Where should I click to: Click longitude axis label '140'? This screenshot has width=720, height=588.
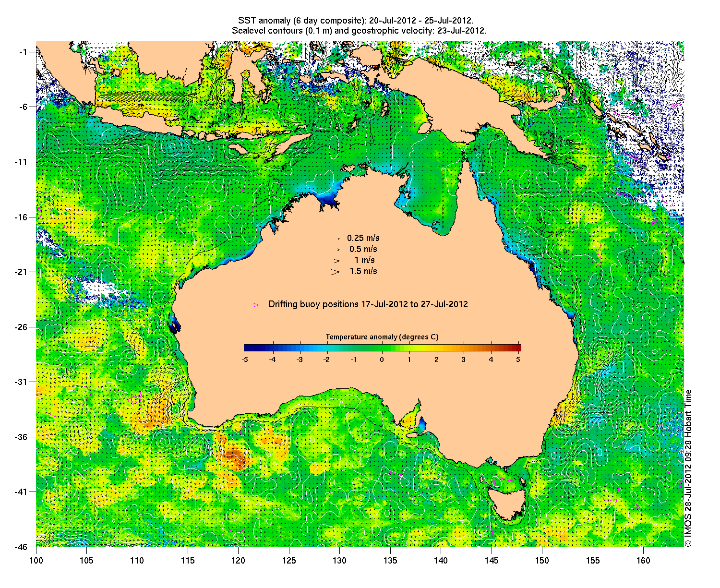(441, 561)
